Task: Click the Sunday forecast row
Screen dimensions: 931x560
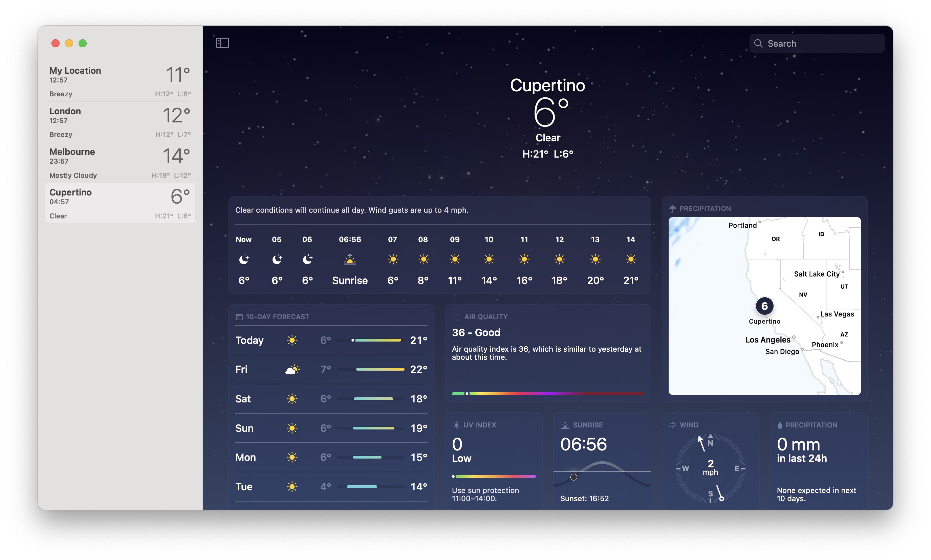Action: 330,427
